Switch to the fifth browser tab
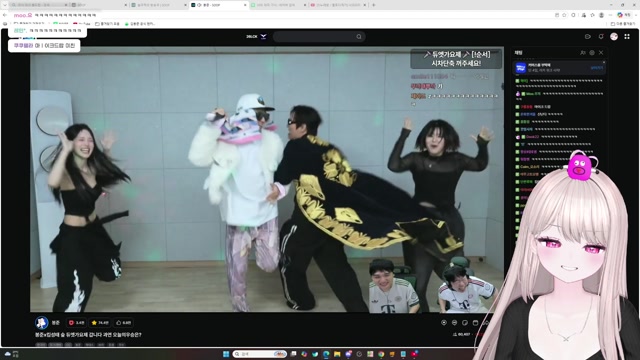This screenshot has width=640, height=360. [x=278, y=5]
